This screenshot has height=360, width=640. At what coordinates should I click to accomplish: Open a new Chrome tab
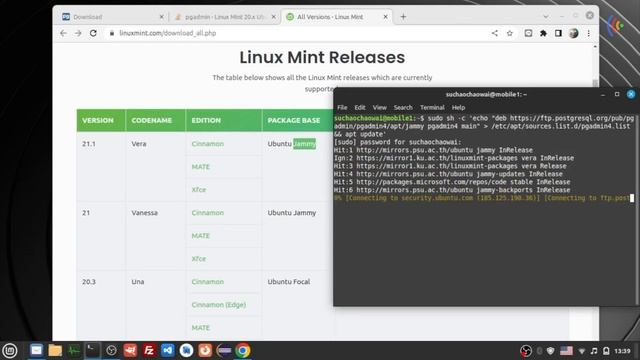(403, 17)
